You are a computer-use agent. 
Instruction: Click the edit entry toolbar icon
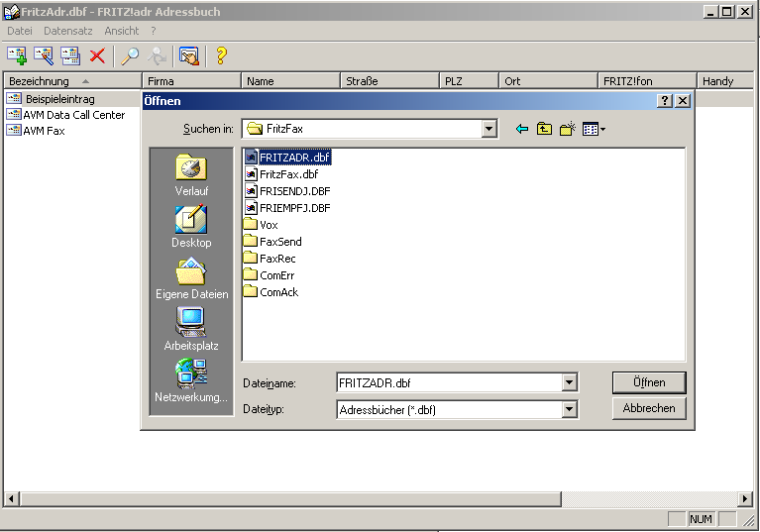pos(44,55)
